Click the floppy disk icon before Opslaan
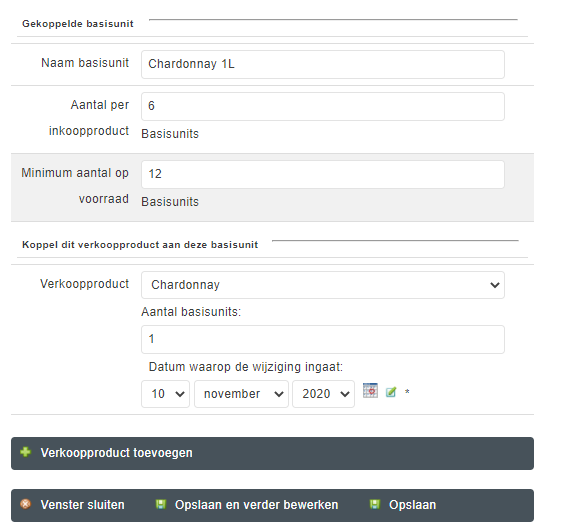 pyautogui.click(x=374, y=504)
